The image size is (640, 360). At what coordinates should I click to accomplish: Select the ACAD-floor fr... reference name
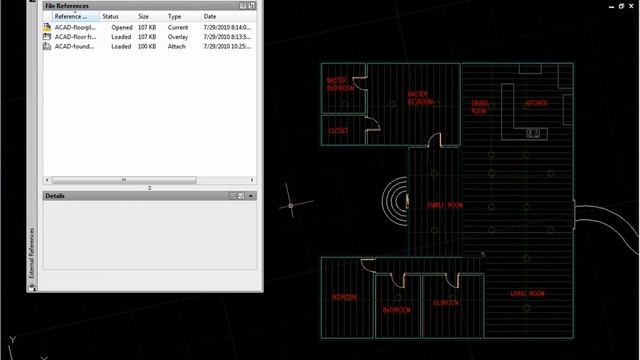pyautogui.click(x=75, y=37)
